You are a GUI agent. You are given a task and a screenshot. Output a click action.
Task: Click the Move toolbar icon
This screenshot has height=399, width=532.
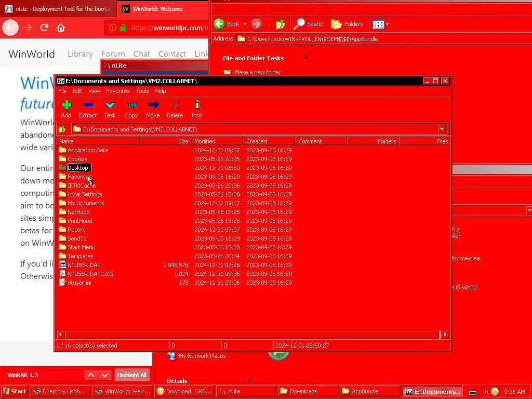(x=153, y=109)
